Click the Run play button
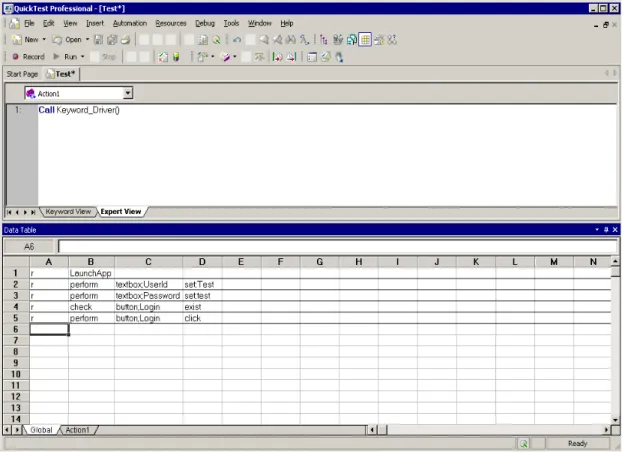Image resolution: width=622 pixels, height=452 pixels. click(x=65, y=57)
